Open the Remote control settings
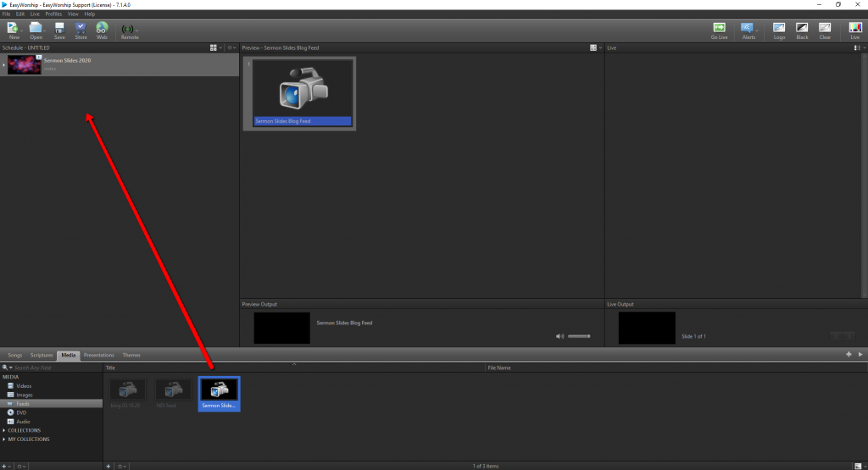Screen dimensions: 868x470 (x=129, y=31)
